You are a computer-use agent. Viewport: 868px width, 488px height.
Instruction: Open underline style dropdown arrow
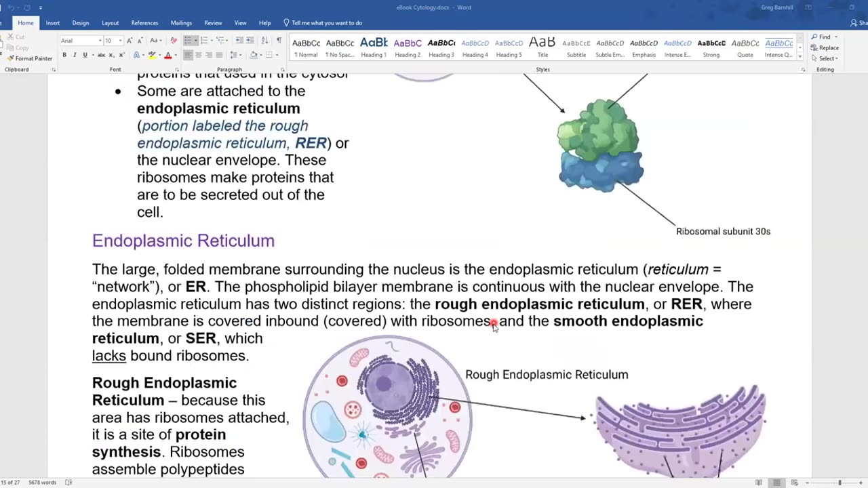pyautogui.click(x=93, y=55)
